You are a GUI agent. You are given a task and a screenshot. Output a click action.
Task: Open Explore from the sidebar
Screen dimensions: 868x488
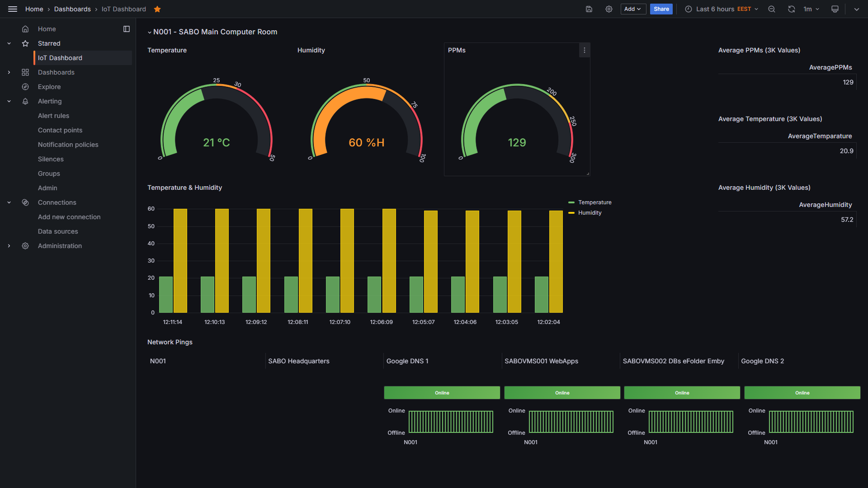49,87
